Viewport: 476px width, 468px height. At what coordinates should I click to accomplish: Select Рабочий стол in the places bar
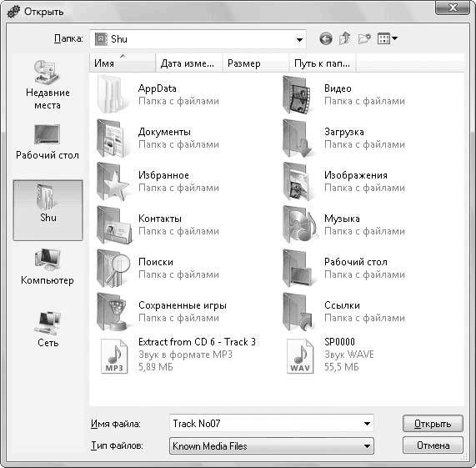48,142
